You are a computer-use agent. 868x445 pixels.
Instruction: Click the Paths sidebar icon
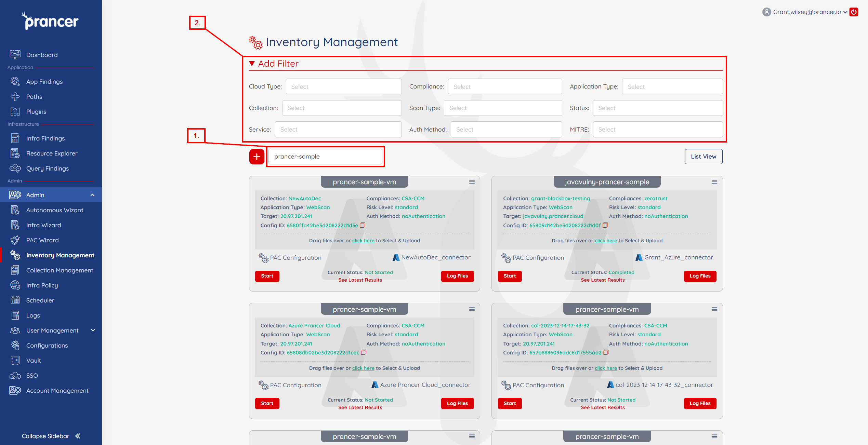[x=15, y=96]
